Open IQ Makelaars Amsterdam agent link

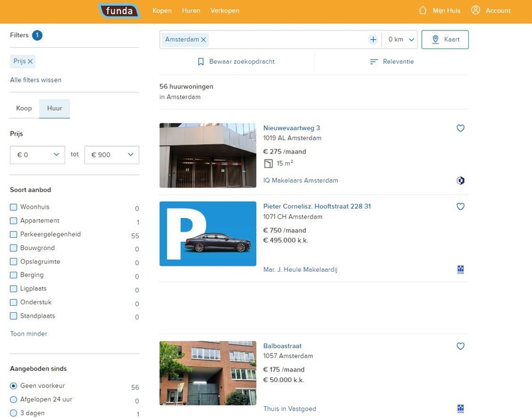tap(301, 181)
